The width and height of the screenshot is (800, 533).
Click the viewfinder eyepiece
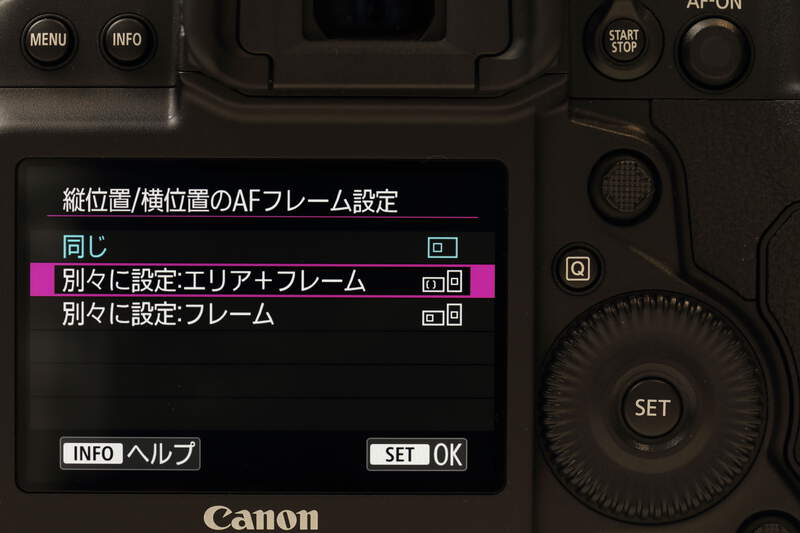pyautogui.click(x=372, y=18)
